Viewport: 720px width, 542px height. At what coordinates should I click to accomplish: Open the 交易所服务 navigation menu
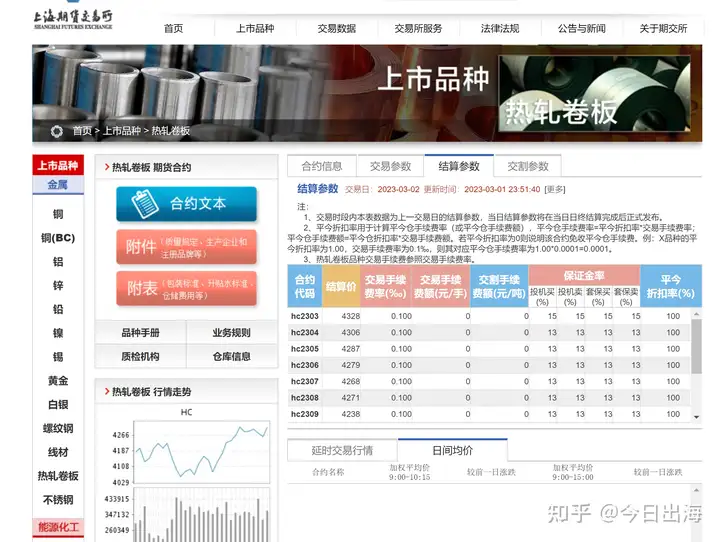point(418,28)
